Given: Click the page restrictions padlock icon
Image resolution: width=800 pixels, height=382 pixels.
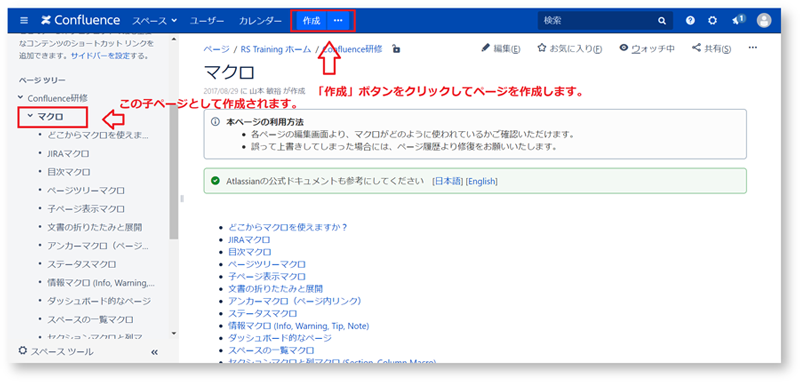Looking at the screenshot, I should click(396, 49).
